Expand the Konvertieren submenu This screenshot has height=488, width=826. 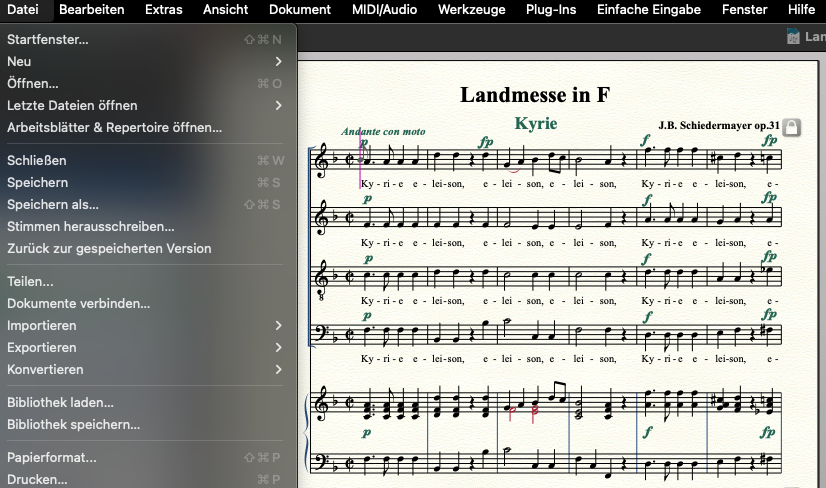point(145,369)
